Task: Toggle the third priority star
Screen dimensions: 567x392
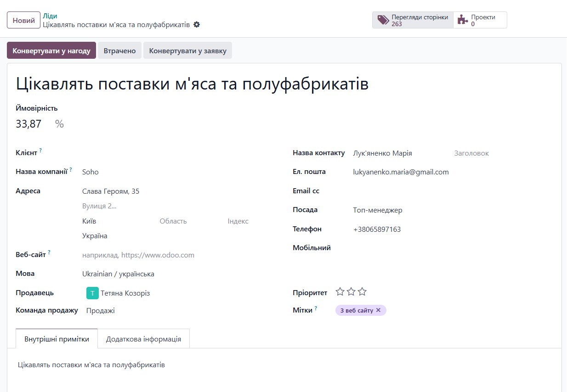Action: pos(362,291)
